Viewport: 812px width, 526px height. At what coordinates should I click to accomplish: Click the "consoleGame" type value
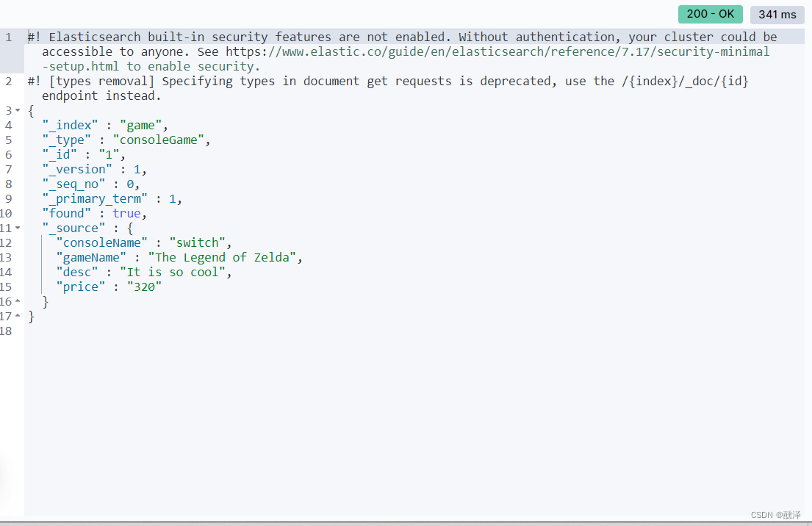(159, 140)
